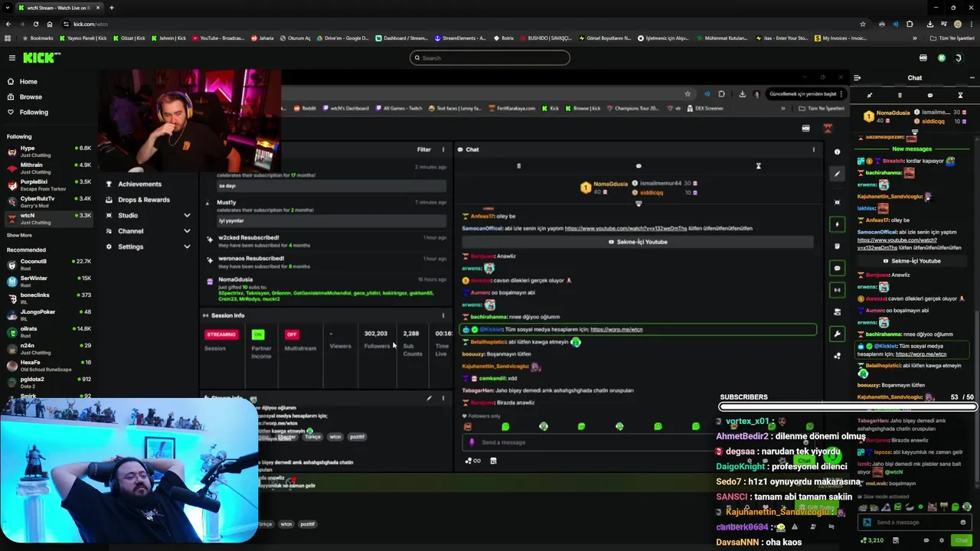This screenshot has height=551, width=980.
Task: Open bonečlinks recommended channel
Action: (x=47, y=298)
